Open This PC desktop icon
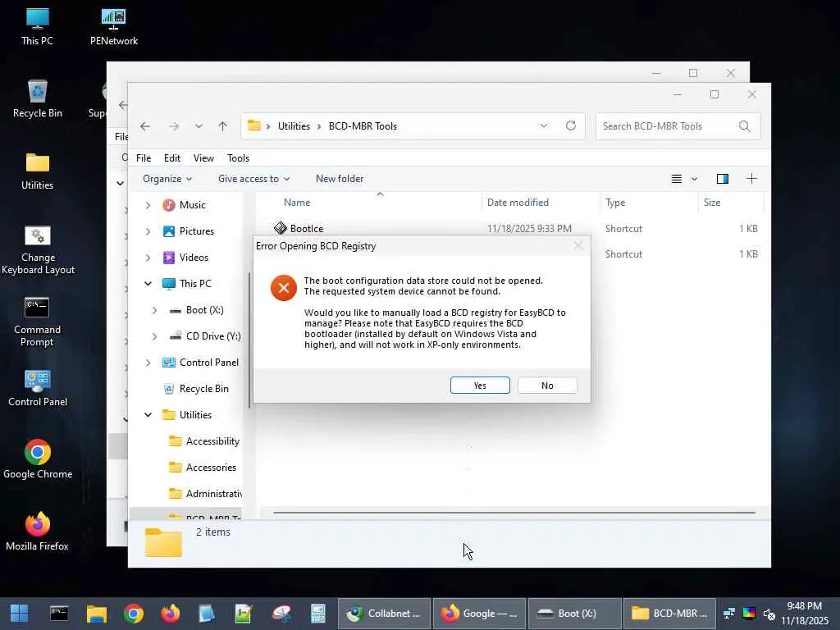The height and width of the screenshot is (630, 840). [37, 27]
